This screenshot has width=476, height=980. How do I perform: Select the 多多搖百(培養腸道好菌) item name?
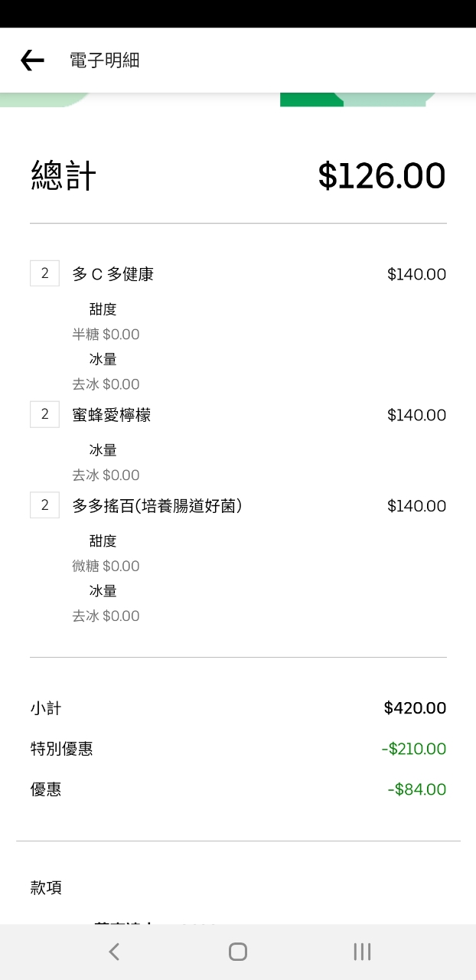(x=157, y=506)
